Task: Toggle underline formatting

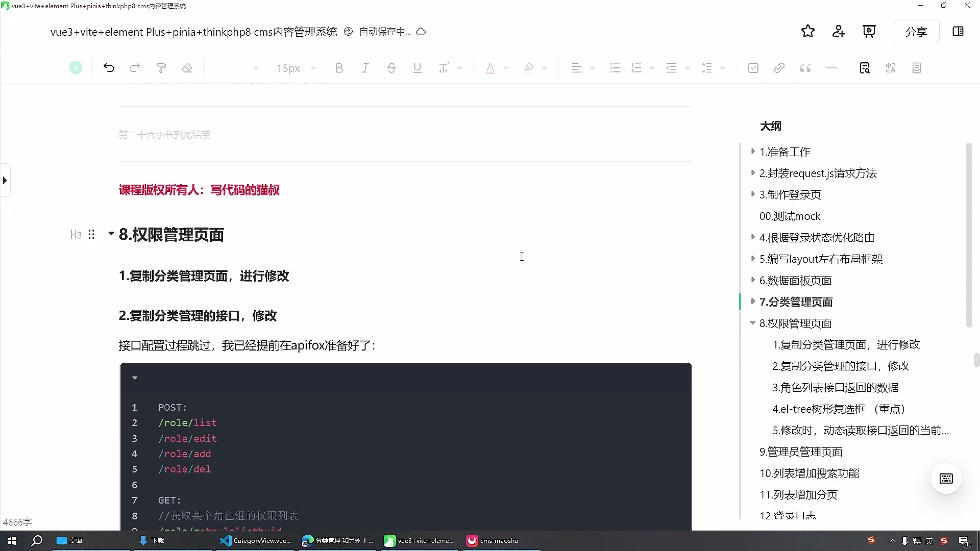Action: point(417,68)
